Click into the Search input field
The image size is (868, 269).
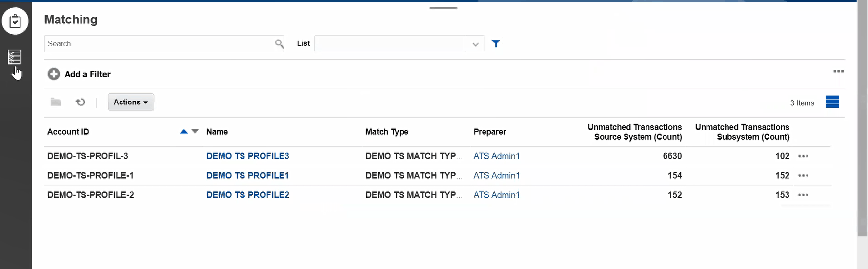pos(159,44)
